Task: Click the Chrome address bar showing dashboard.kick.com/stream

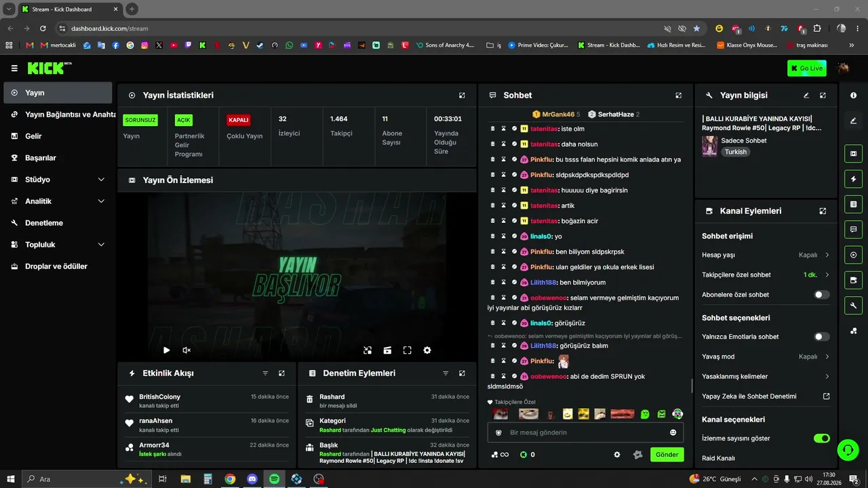Action: 357,28
